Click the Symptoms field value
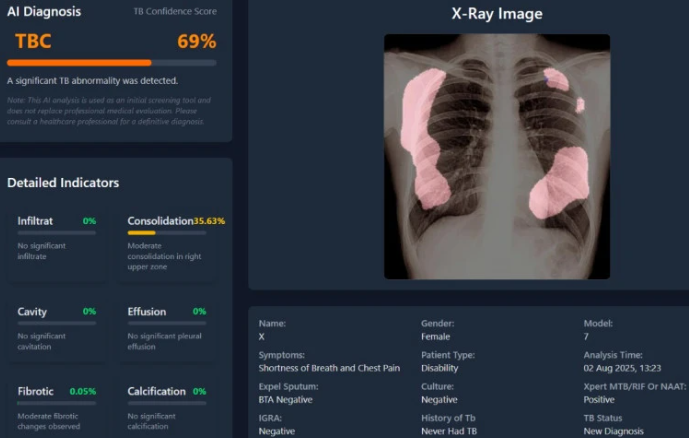The image size is (689, 438). coord(329,368)
